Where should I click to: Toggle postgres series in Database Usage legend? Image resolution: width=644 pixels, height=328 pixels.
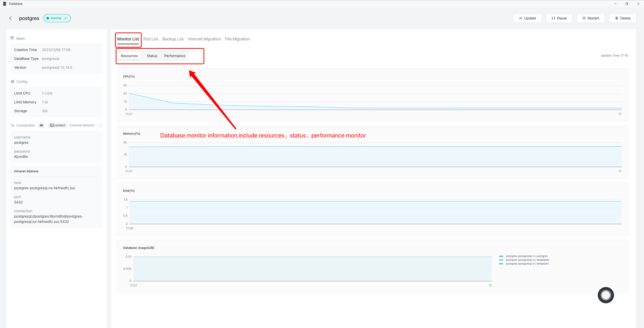(527, 256)
